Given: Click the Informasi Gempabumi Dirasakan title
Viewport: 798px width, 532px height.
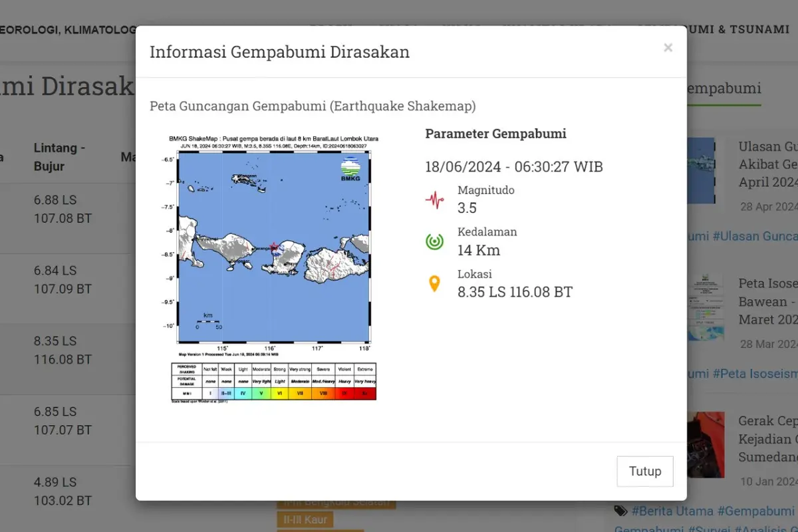Looking at the screenshot, I should click(279, 52).
